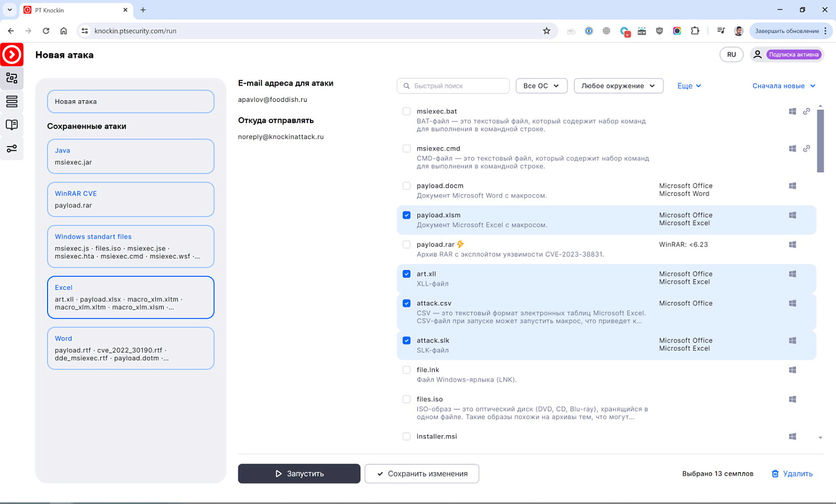
Task: Open the settings sliders icon in sidebar
Action: [12, 148]
